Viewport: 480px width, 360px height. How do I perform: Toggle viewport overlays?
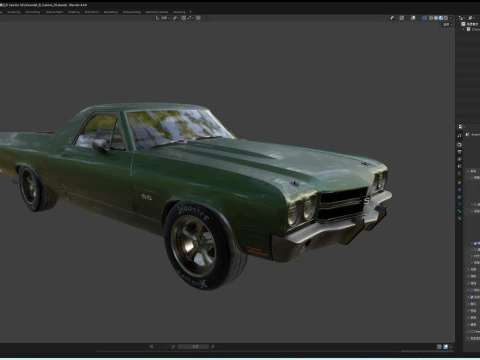point(413,18)
